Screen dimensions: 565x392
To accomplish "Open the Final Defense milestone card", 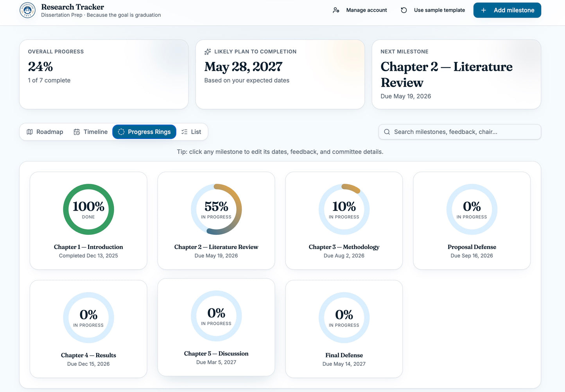I will [344, 329].
